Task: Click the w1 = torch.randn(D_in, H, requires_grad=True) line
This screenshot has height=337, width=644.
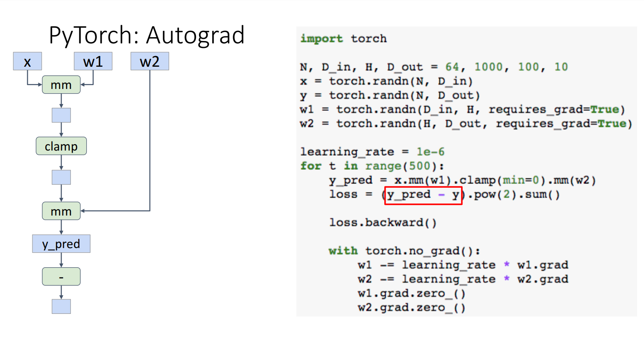Action: [x=463, y=109]
